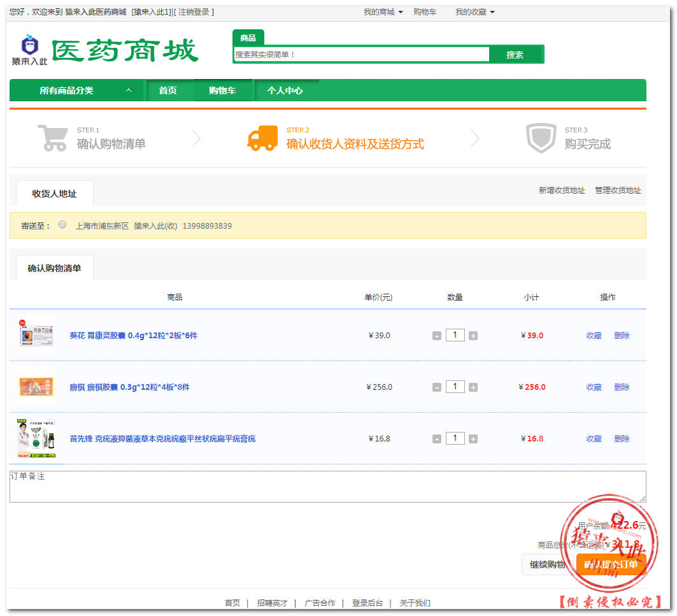Select the 上海市浦东新区 address radio button
This screenshot has height=616, width=677.
point(62,224)
